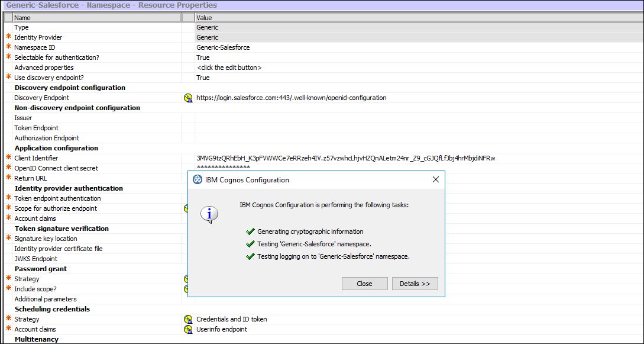Click True value for Use discovery endpoint
Screen dimensions: 644x344
203,78
